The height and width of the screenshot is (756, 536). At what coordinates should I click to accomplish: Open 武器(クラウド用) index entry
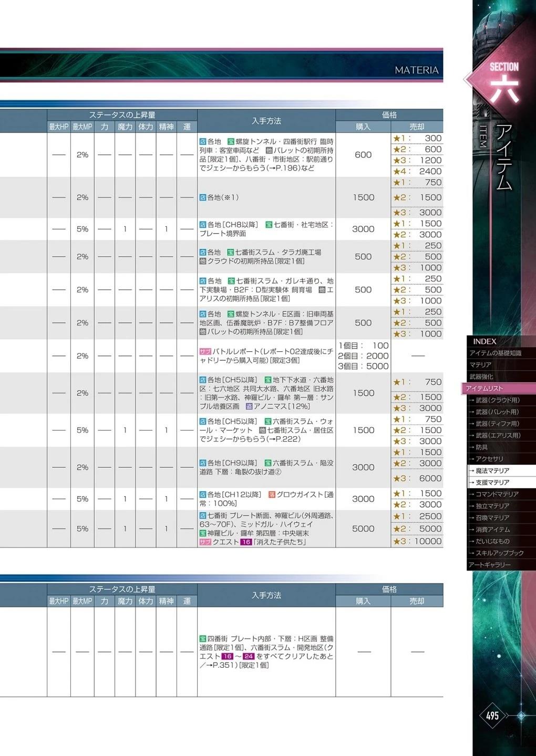point(497,400)
